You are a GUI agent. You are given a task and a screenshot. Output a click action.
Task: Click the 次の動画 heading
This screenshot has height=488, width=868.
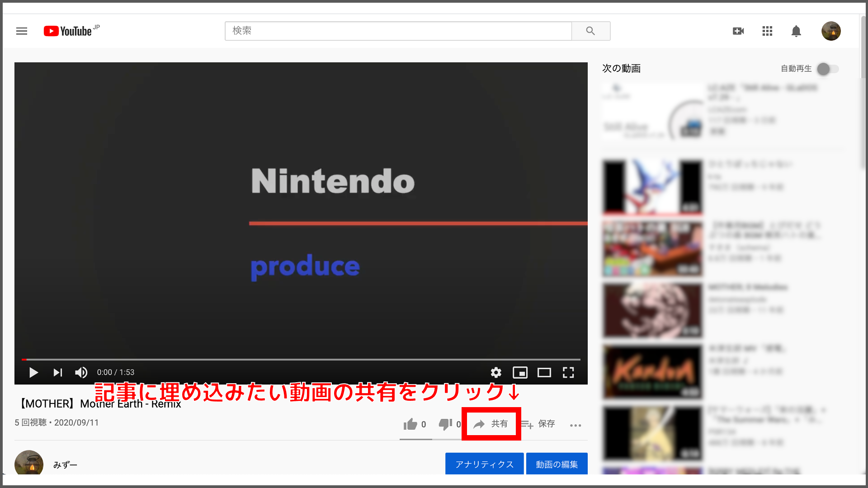(x=622, y=68)
